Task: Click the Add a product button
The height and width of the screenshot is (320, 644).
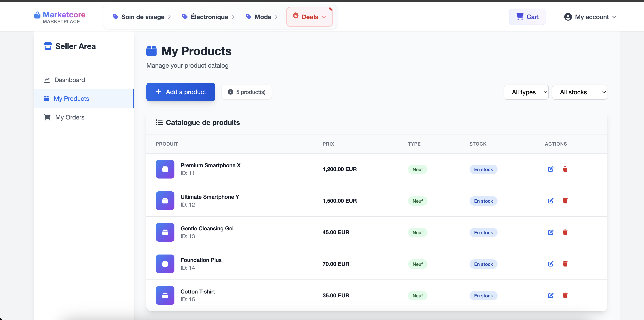Action: (x=180, y=92)
